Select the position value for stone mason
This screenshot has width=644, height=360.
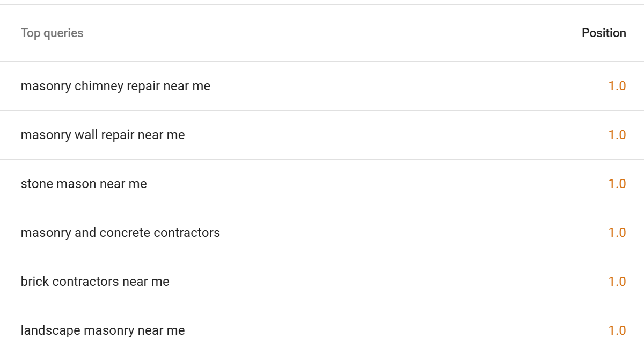(x=617, y=184)
